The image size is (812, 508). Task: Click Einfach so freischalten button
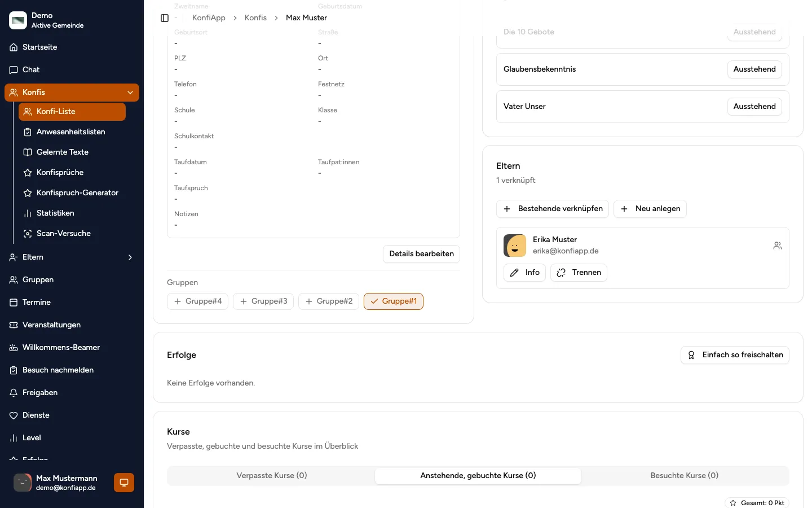[735, 355]
